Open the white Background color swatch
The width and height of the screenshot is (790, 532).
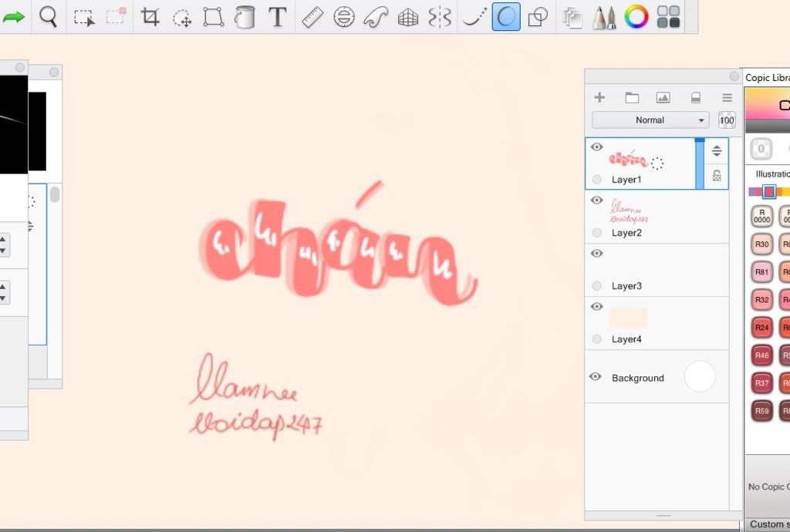700,376
